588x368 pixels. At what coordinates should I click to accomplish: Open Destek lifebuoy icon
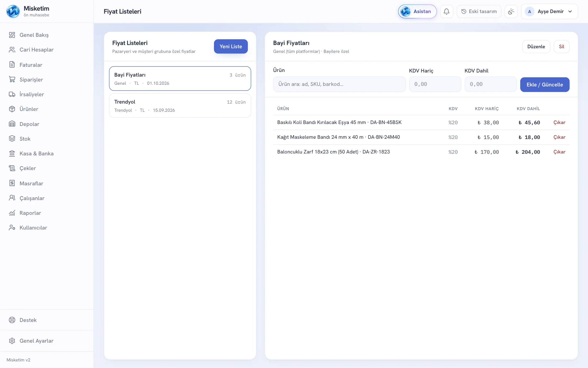pyautogui.click(x=12, y=320)
